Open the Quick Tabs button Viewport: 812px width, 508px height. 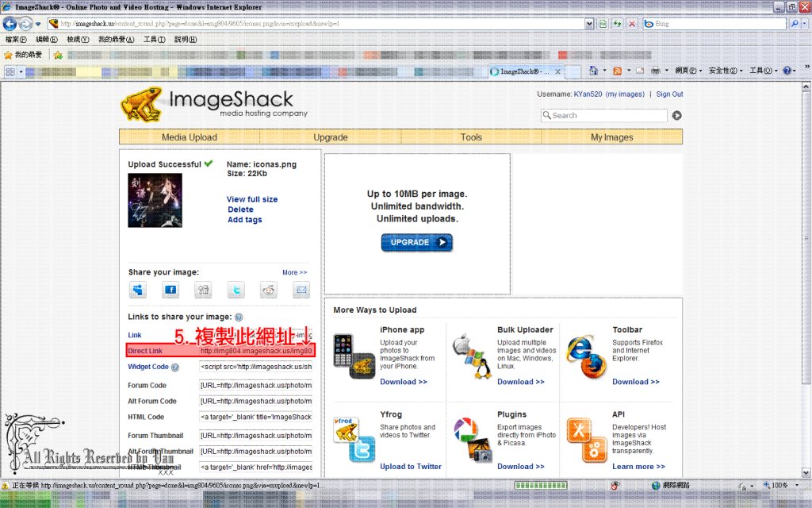[x=10, y=72]
